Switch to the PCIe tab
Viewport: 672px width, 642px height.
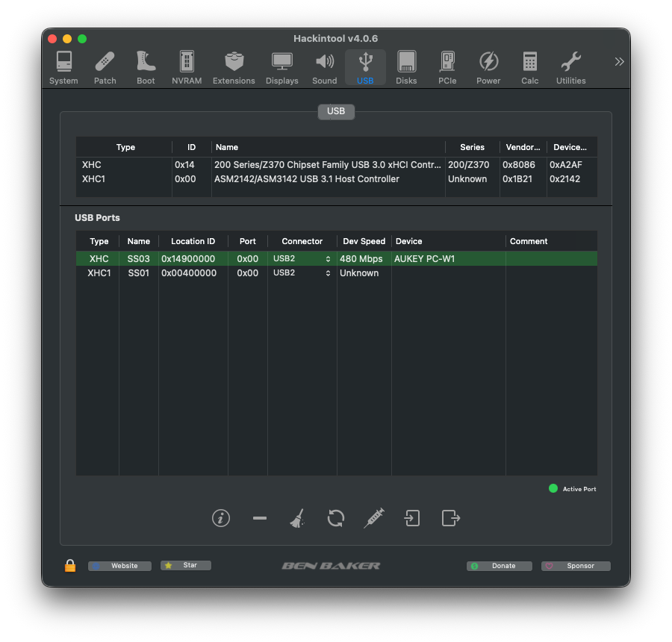[x=447, y=68]
